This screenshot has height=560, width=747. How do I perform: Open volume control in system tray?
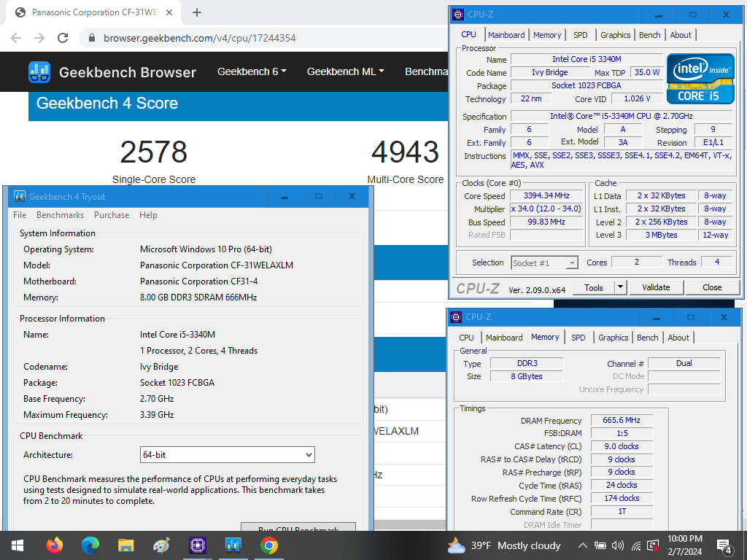(x=618, y=545)
